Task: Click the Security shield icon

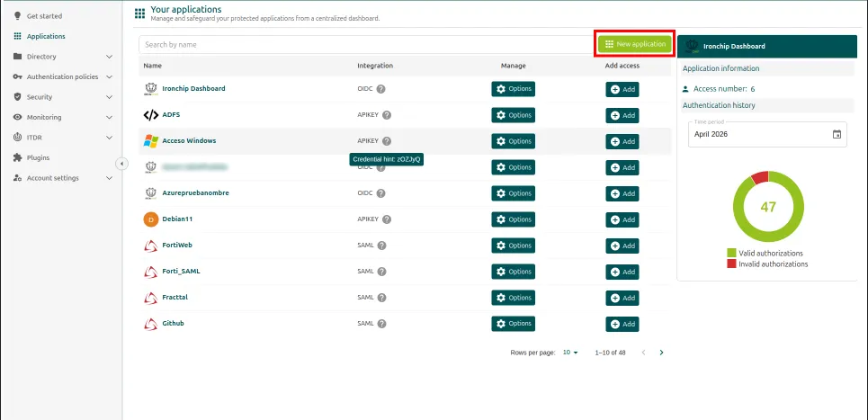Action: [x=17, y=97]
